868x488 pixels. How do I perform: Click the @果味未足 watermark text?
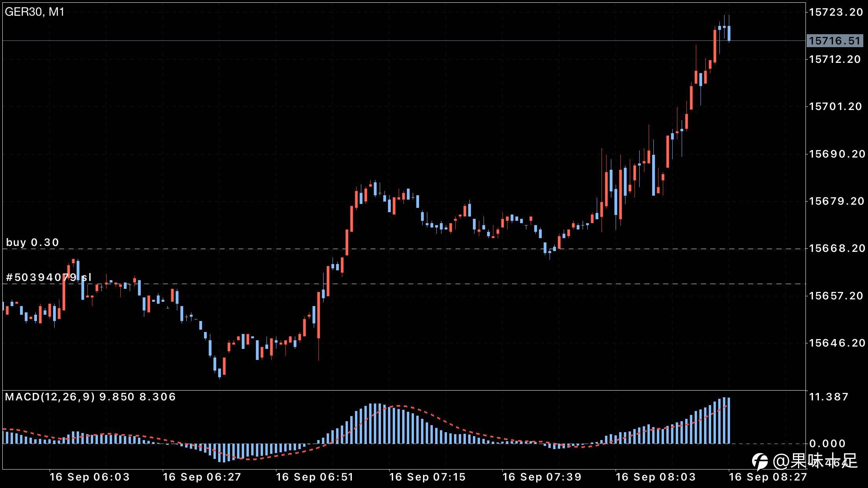815,461
